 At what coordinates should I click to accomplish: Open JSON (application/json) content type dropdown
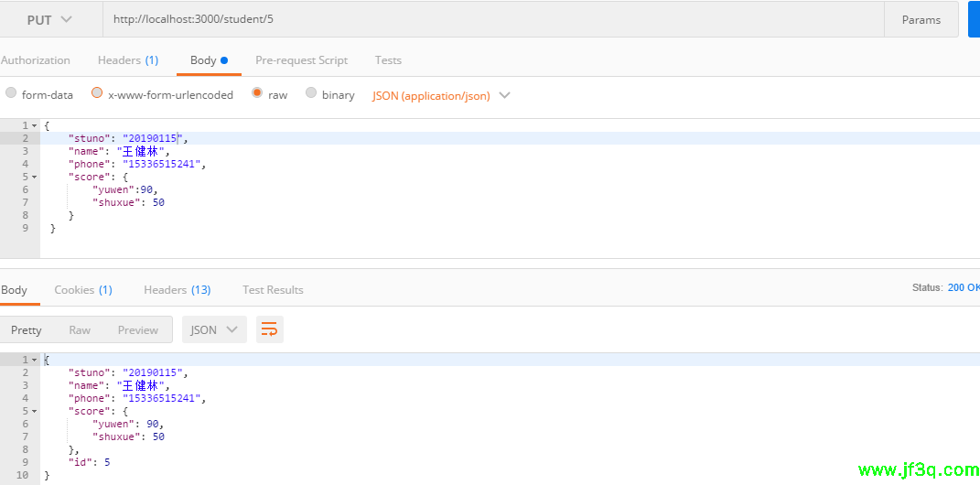(441, 95)
